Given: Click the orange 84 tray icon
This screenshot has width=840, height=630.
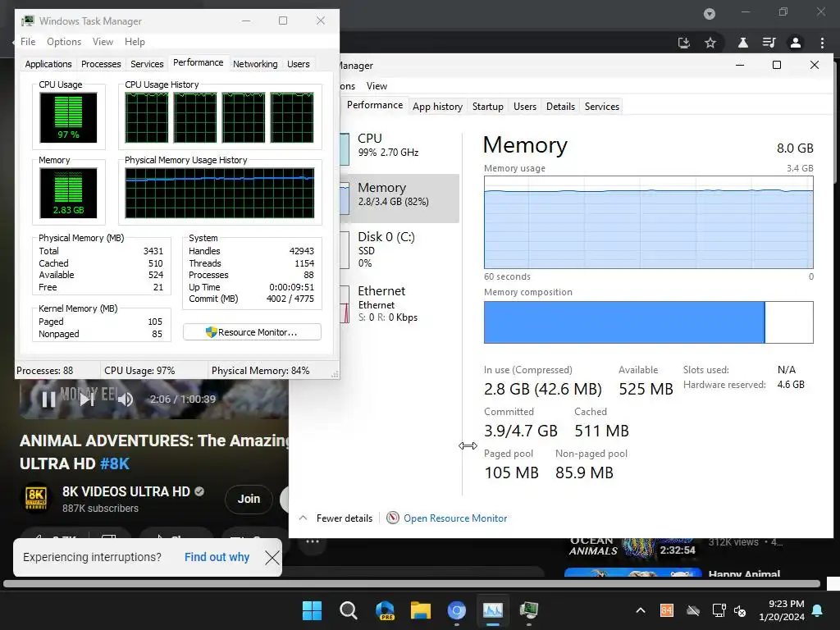Looking at the screenshot, I should pos(666,610).
